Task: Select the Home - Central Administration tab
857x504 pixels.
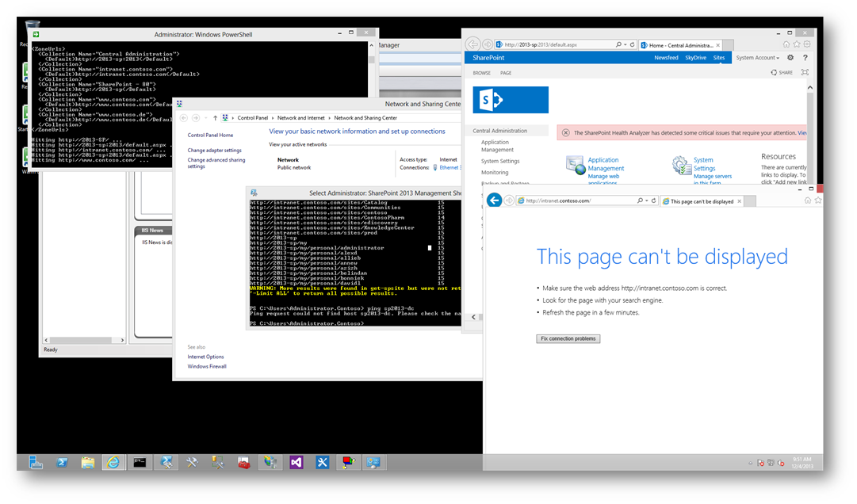Action: pos(680,45)
